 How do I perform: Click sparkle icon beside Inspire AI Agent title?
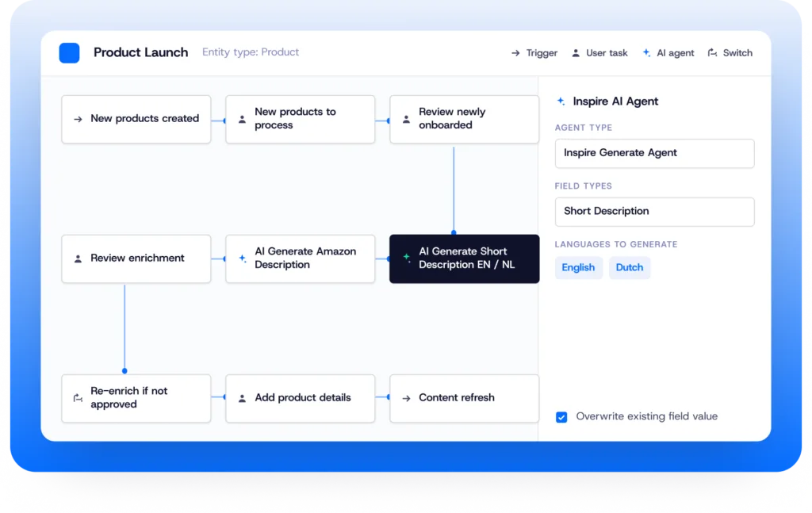(561, 101)
